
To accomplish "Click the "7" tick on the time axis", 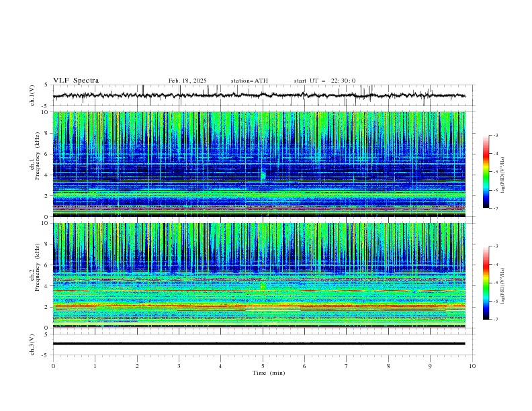I will [x=347, y=366].
